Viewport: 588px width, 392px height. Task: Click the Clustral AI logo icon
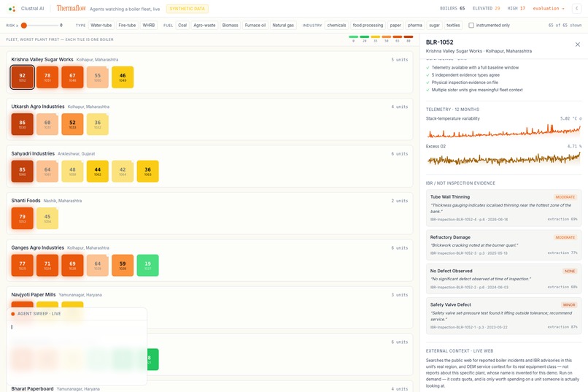click(x=12, y=9)
